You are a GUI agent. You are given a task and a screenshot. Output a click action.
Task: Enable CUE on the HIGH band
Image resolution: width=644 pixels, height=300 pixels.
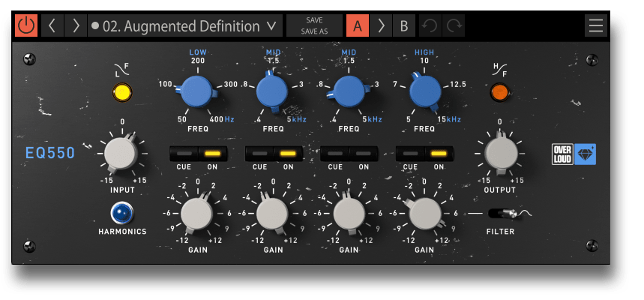(x=410, y=154)
